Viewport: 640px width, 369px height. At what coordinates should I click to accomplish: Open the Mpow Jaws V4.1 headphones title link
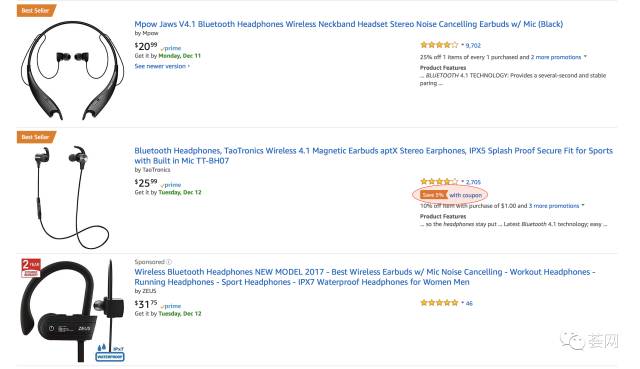[x=349, y=24]
